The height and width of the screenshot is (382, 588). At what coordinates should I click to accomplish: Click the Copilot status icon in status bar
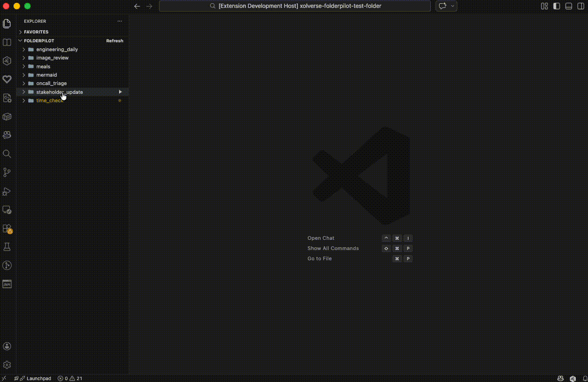point(561,378)
